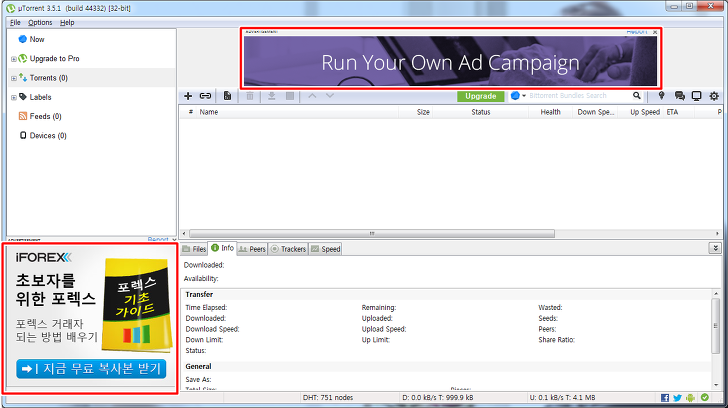Click Add Torrent from URL link icon

coord(205,96)
